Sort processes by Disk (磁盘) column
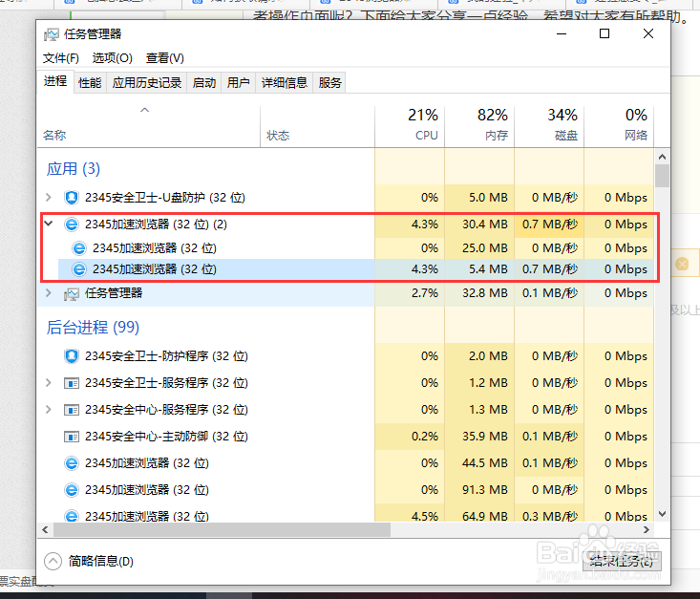This screenshot has width=700, height=599. pos(549,127)
